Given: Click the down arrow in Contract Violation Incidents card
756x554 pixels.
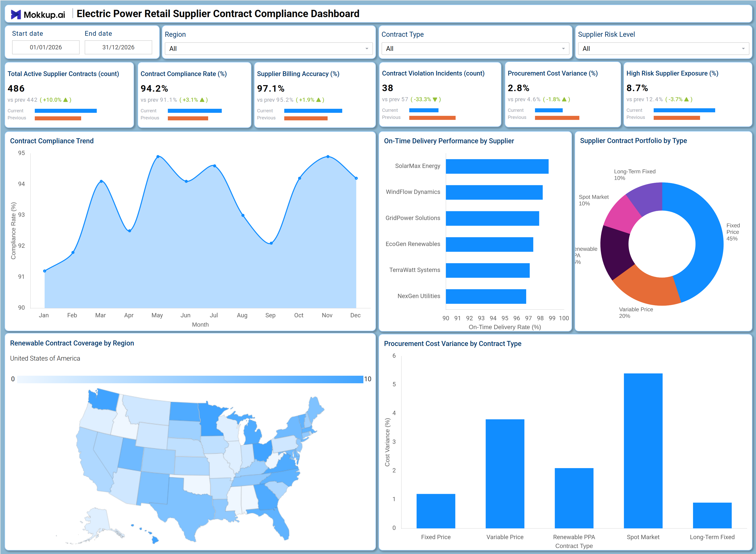Looking at the screenshot, I should (435, 100).
